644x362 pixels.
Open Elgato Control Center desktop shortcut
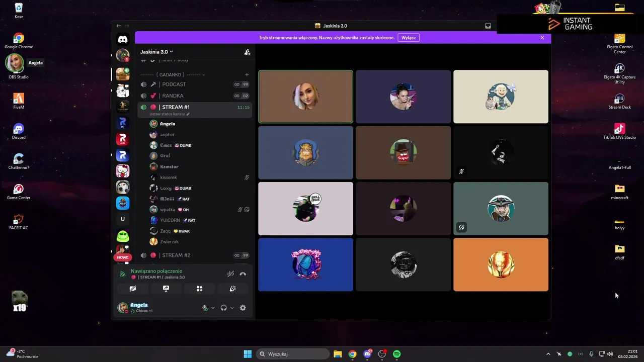point(619,43)
